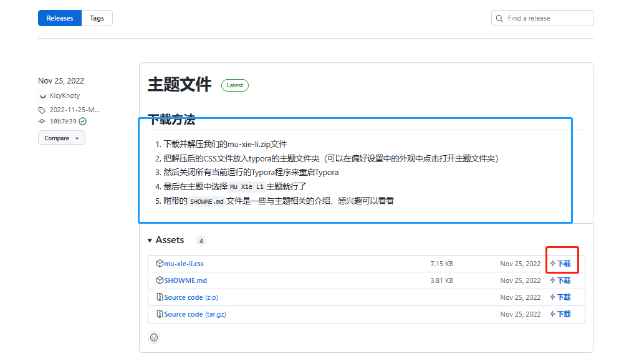Switch to the Tags tab
Image resolution: width=629 pixels, height=364 pixels.
tap(97, 18)
